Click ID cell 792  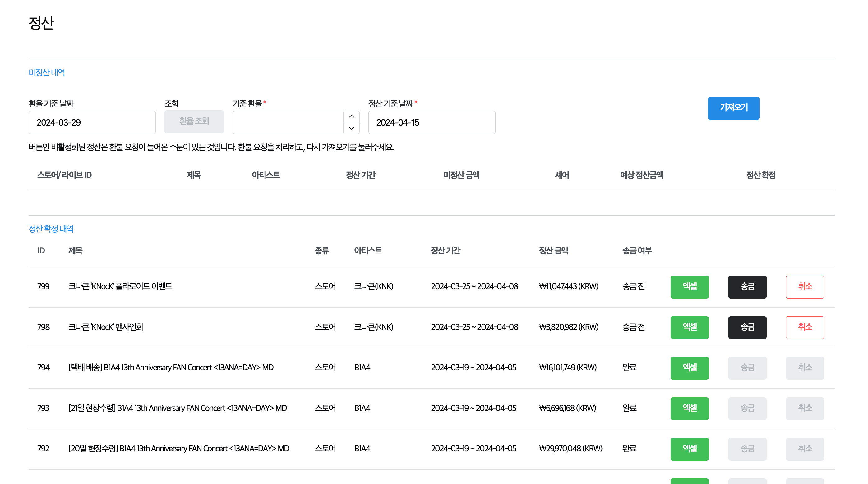coord(44,449)
